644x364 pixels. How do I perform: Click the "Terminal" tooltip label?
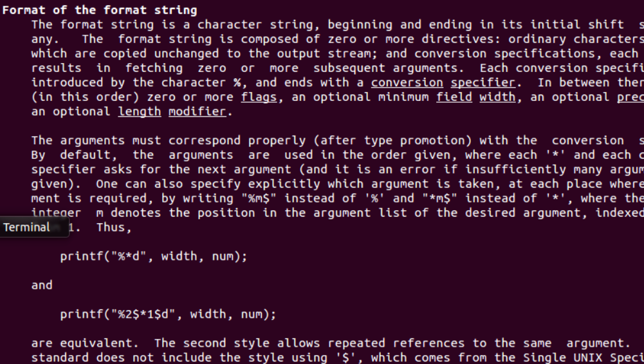coord(26,228)
